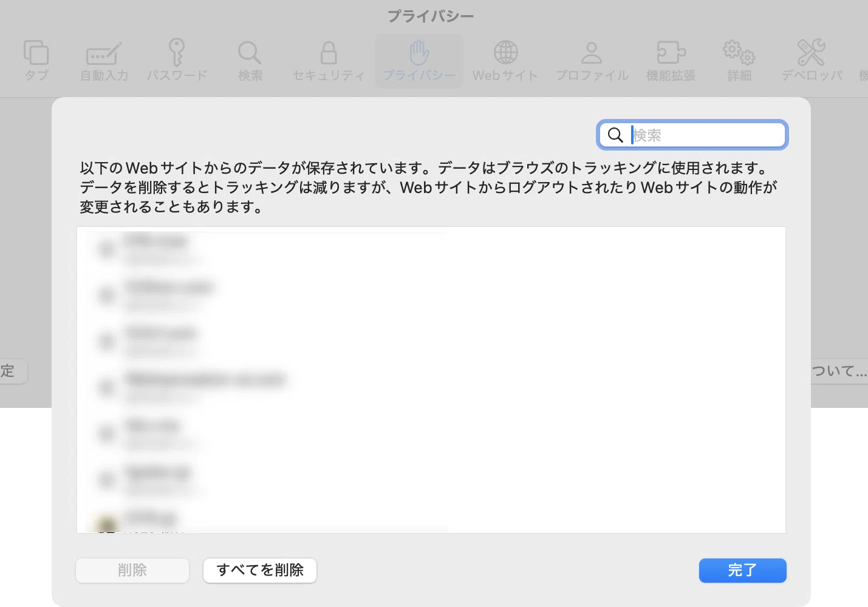Select the second blurred website row
The width and height of the screenshot is (868, 607).
click(x=431, y=295)
